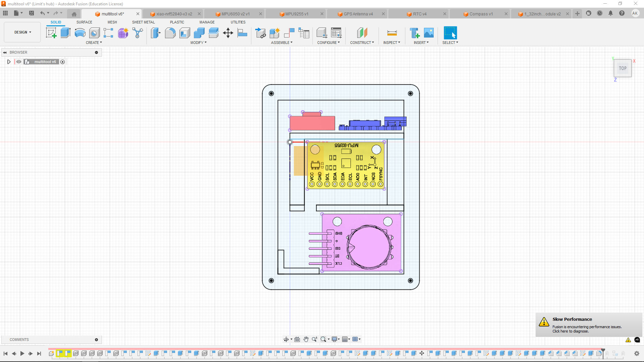Activate the multitool v6 component radio button
644x362 pixels.
coord(63,62)
